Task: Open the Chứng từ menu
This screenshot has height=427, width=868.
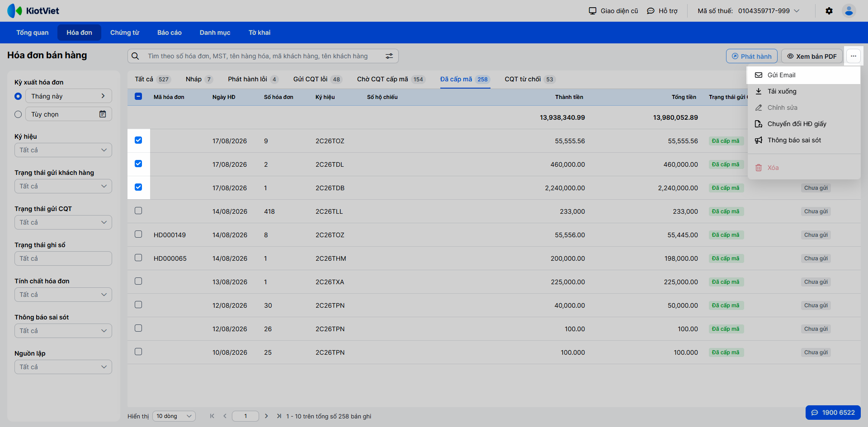Action: click(125, 33)
